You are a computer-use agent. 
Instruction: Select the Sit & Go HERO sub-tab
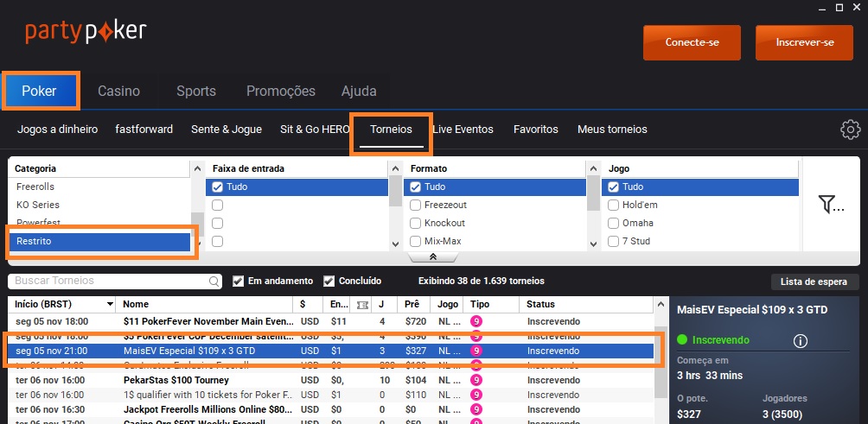click(315, 130)
